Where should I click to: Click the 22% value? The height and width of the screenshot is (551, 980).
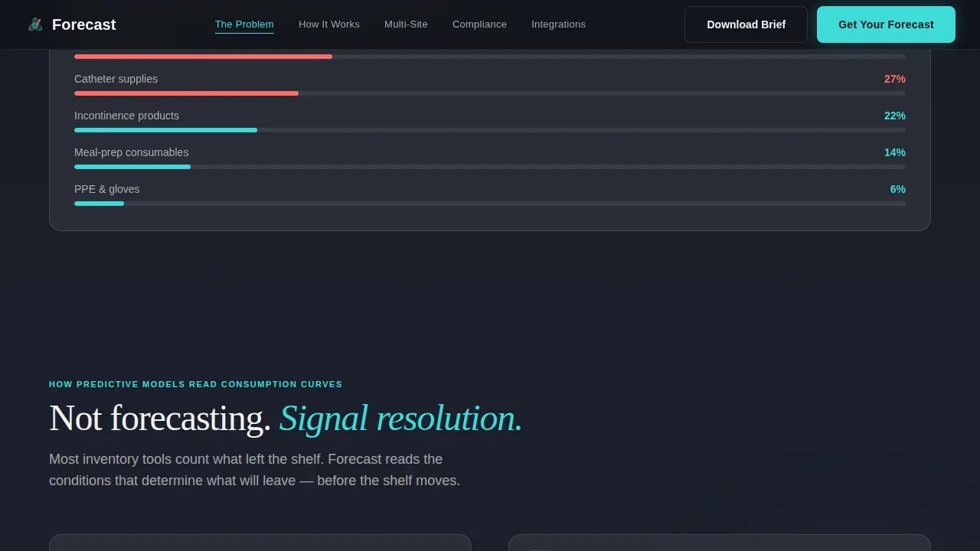894,116
